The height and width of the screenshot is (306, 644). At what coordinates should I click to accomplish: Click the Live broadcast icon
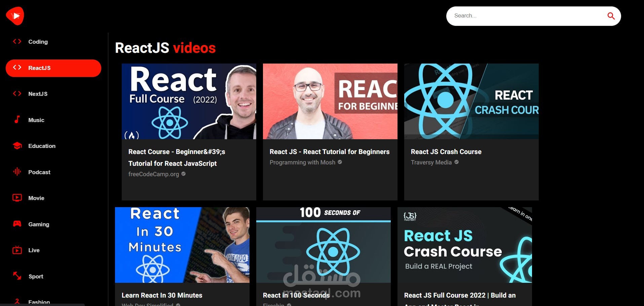tap(17, 250)
